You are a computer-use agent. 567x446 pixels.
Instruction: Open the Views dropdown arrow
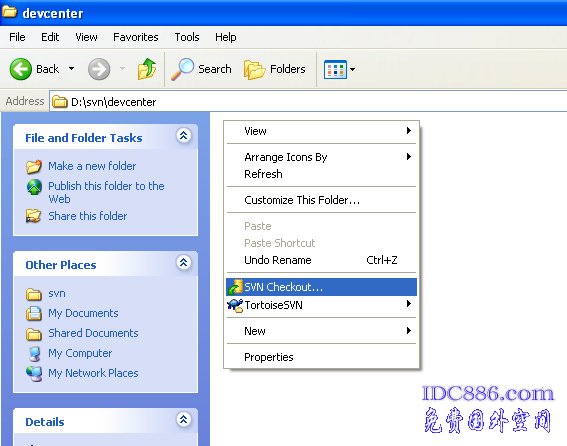[353, 69]
